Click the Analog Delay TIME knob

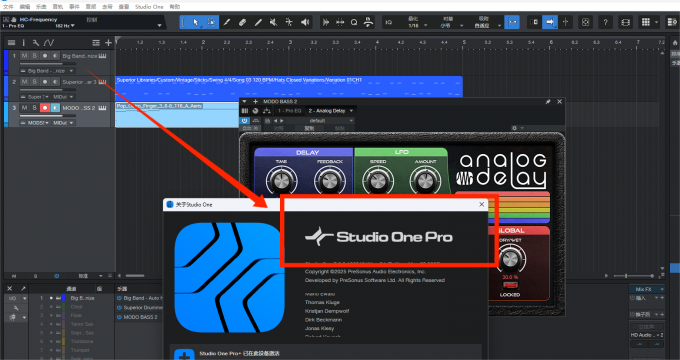(281, 180)
